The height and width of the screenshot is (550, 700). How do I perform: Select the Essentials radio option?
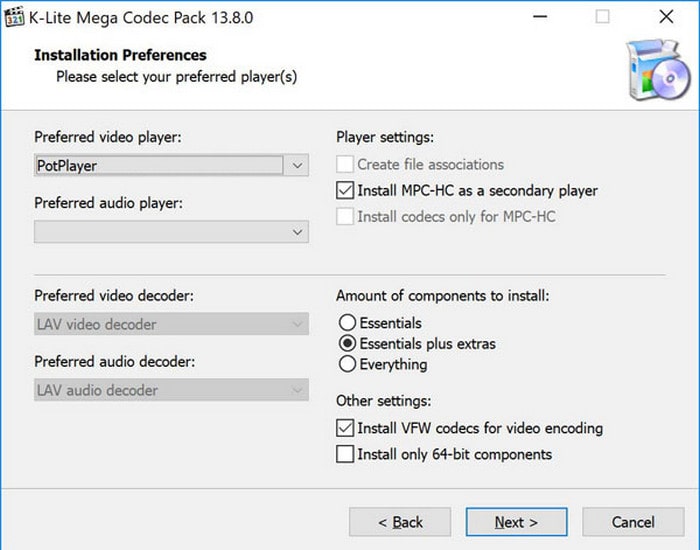click(x=348, y=323)
